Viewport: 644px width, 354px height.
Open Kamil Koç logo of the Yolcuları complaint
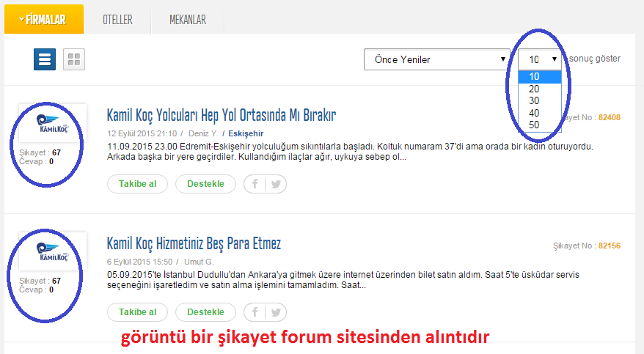(x=53, y=123)
